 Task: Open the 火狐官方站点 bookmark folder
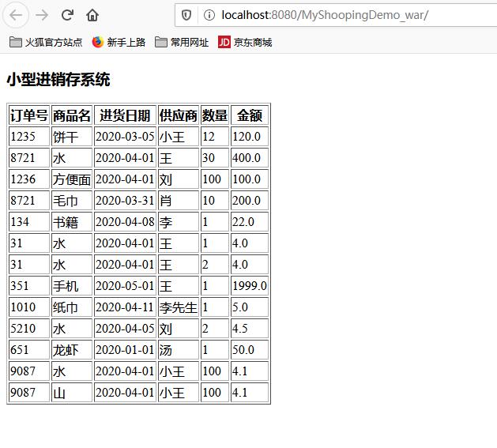[46, 42]
